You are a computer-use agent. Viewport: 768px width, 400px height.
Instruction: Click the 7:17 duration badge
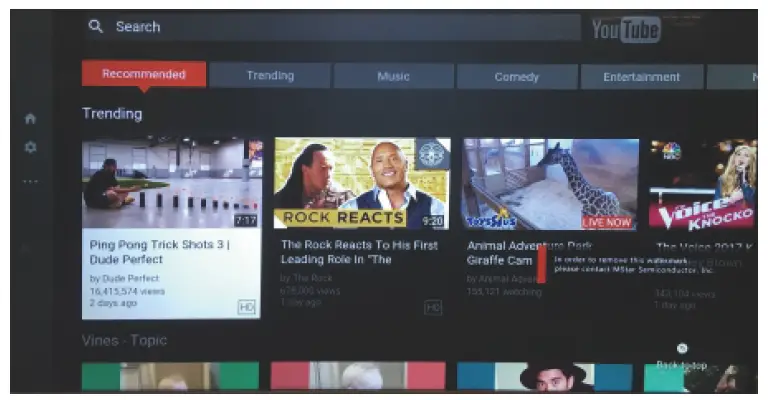(245, 220)
